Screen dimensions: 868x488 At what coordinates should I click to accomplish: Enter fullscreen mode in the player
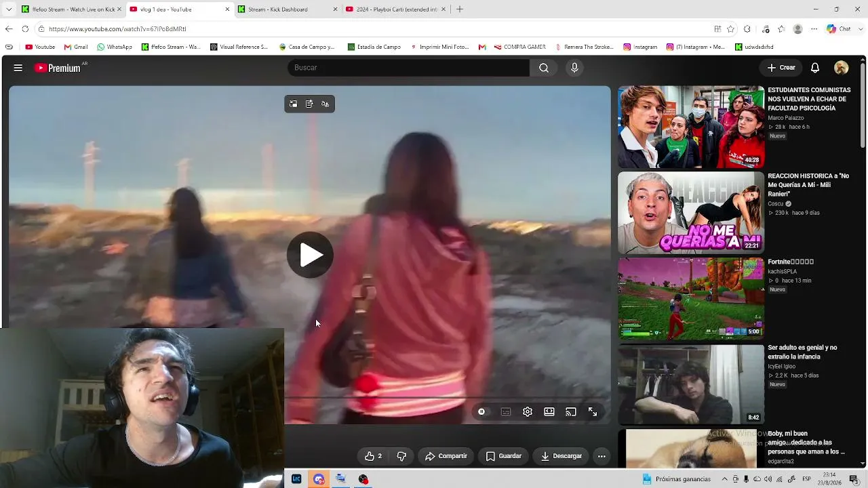pos(593,411)
